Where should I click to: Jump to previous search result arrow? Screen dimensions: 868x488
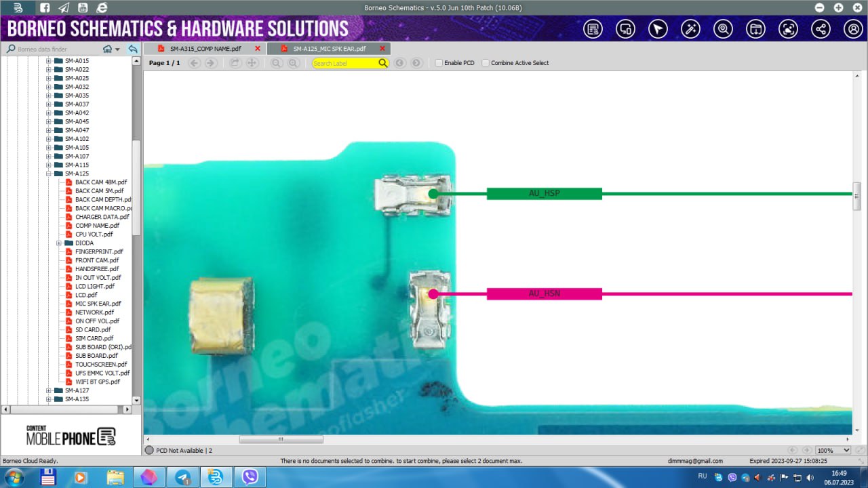point(400,63)
